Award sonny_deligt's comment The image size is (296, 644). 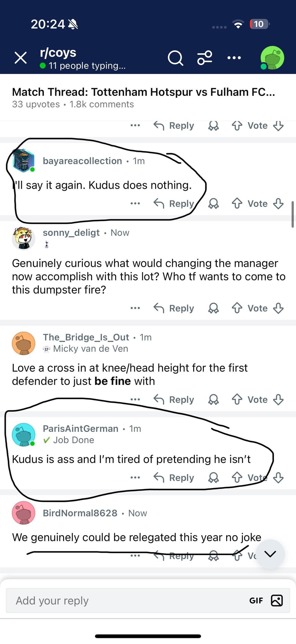(214, 308)
